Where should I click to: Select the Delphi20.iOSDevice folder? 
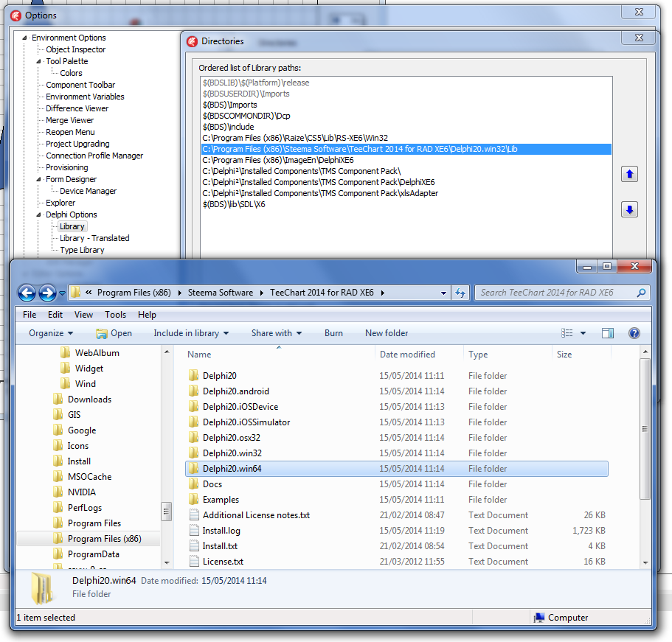pyautogui.click(x=240, y=406)
